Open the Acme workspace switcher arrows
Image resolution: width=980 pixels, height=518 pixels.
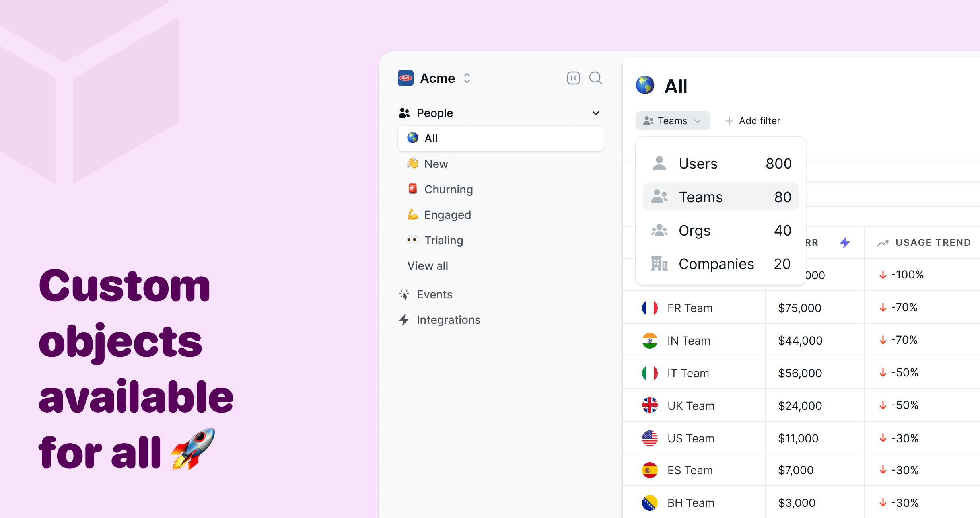tap(467, 78)
